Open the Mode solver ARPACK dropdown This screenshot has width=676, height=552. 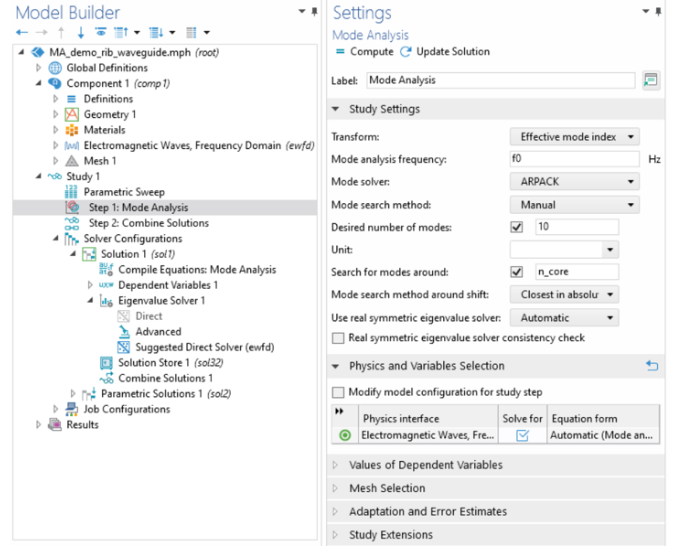[x=575, y=182]
